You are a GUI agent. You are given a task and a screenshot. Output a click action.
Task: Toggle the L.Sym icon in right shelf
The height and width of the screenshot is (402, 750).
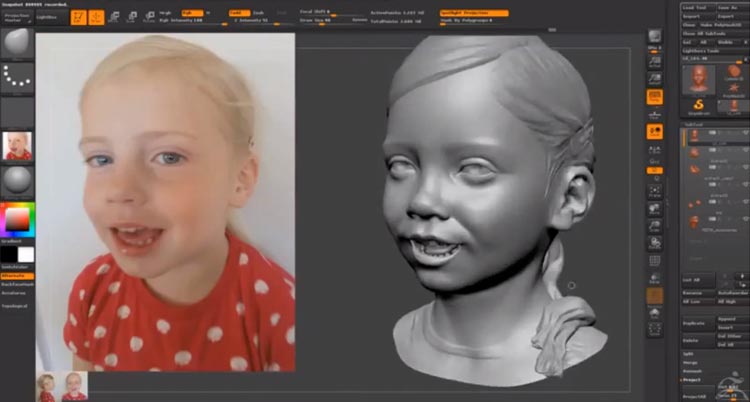click(655, 150)
